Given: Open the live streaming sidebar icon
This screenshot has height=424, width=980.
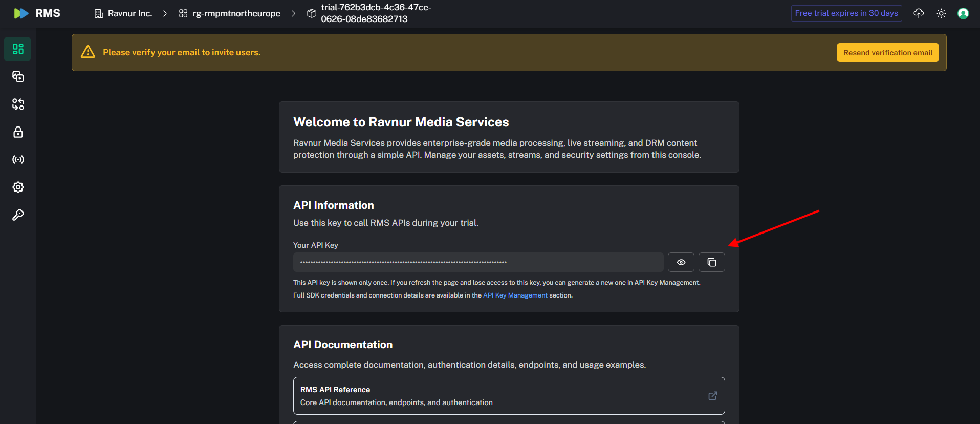Looking at the screenshot, I should [18, 160].
